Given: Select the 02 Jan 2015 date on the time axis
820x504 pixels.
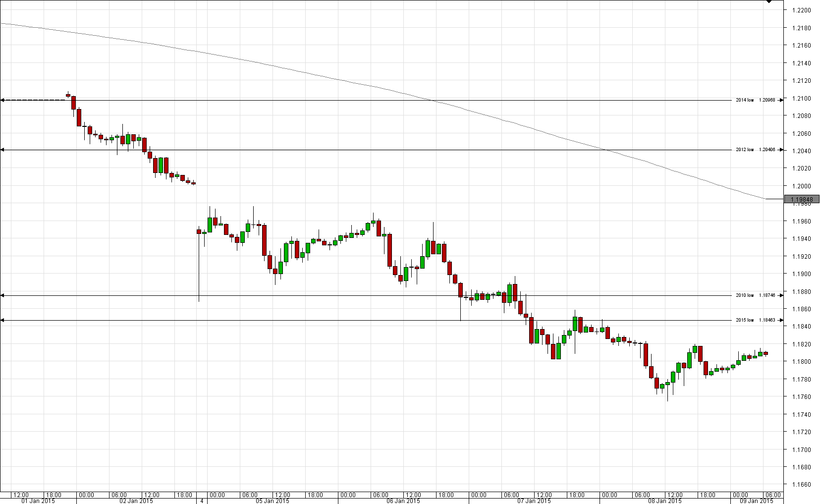Looking at the screenshot, I should (136, 501).
